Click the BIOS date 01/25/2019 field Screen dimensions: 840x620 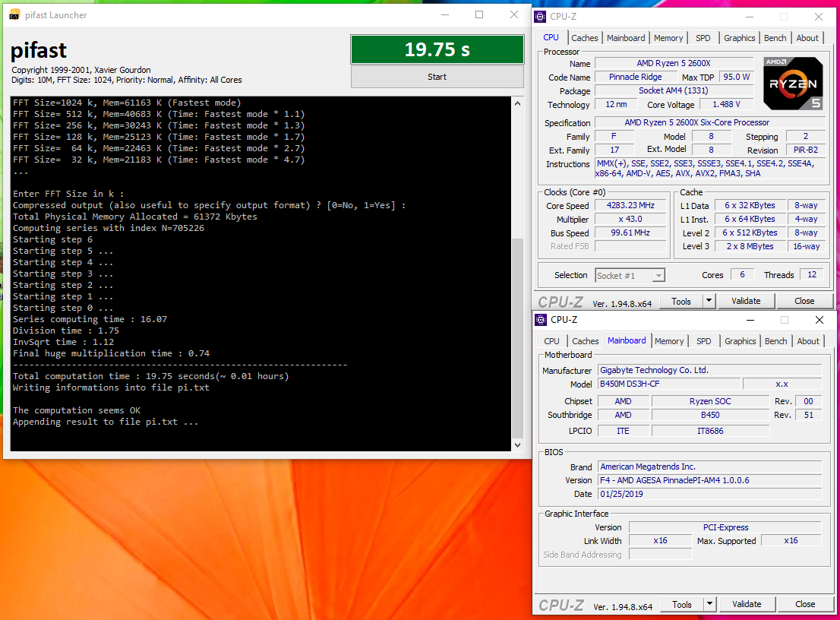(710, 494)
